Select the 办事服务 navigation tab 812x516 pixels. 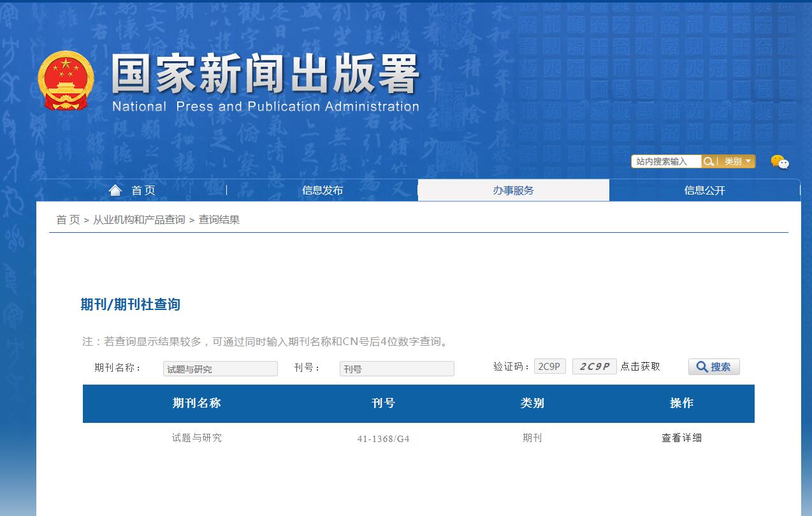click(x=514, y=189)
